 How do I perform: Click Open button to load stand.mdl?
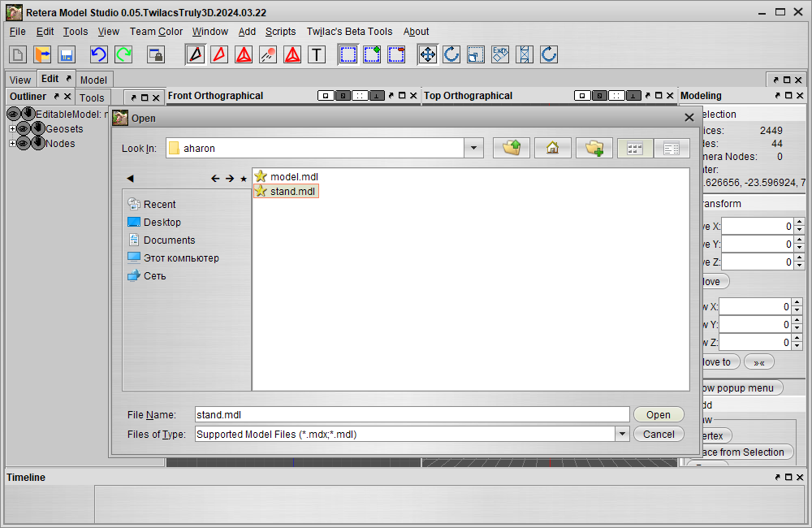(659, 414)
